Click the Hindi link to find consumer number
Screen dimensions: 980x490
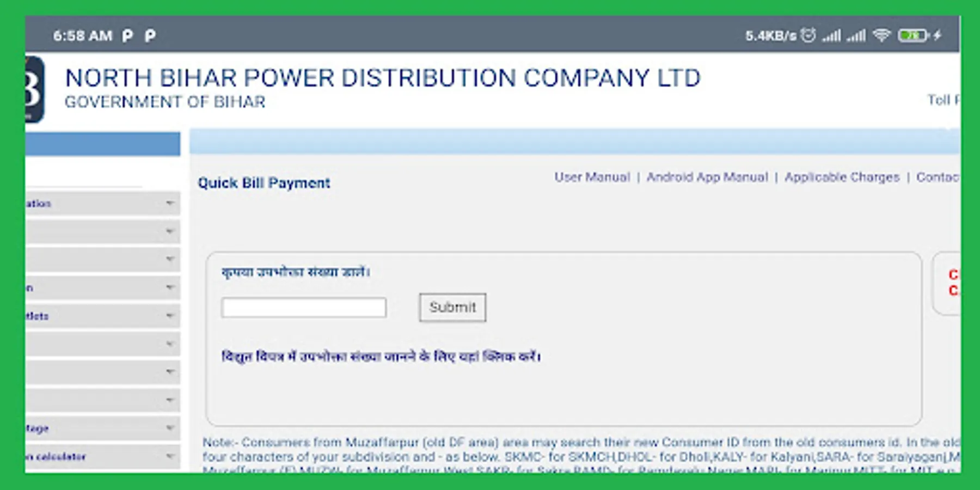point(381,357)
